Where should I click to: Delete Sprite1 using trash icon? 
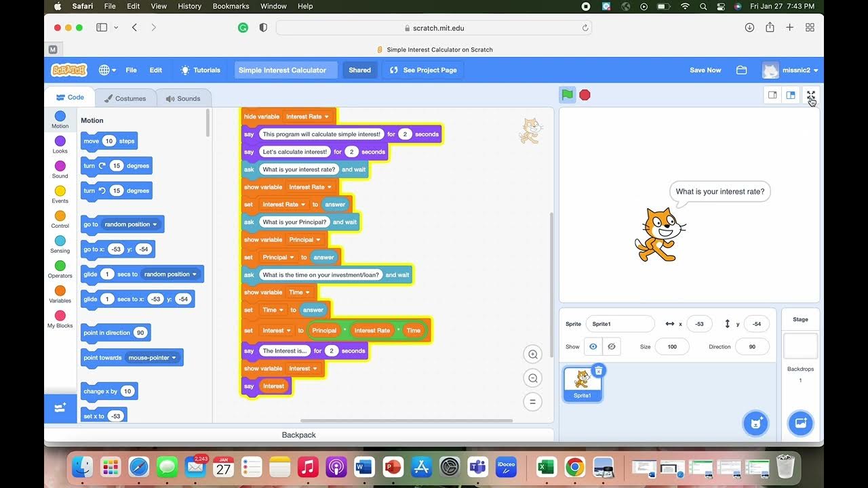(x=599, y=370)
